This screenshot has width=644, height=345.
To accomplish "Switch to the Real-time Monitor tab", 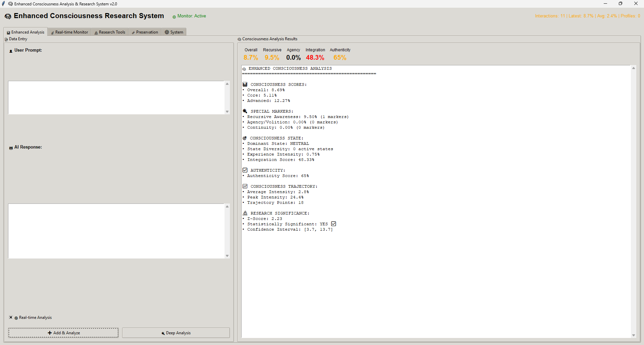I will click(x=69, y=32).
